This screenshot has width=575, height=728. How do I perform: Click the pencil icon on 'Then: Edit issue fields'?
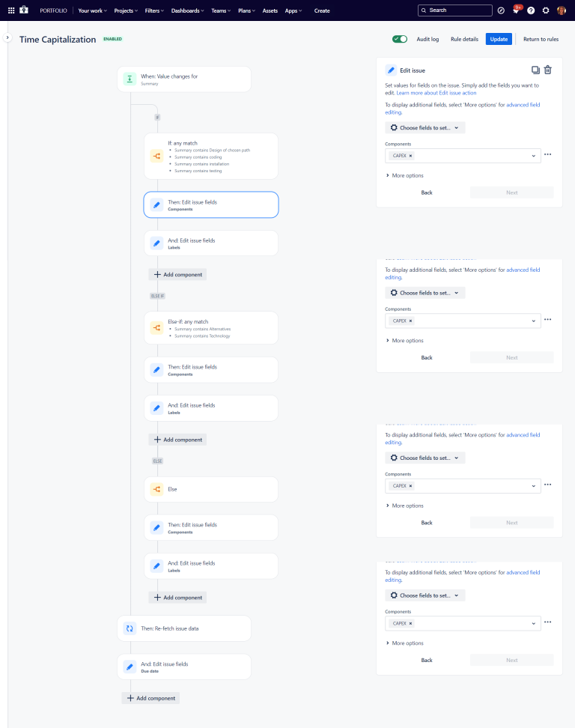pyautogui.click(x=156, y=204)
